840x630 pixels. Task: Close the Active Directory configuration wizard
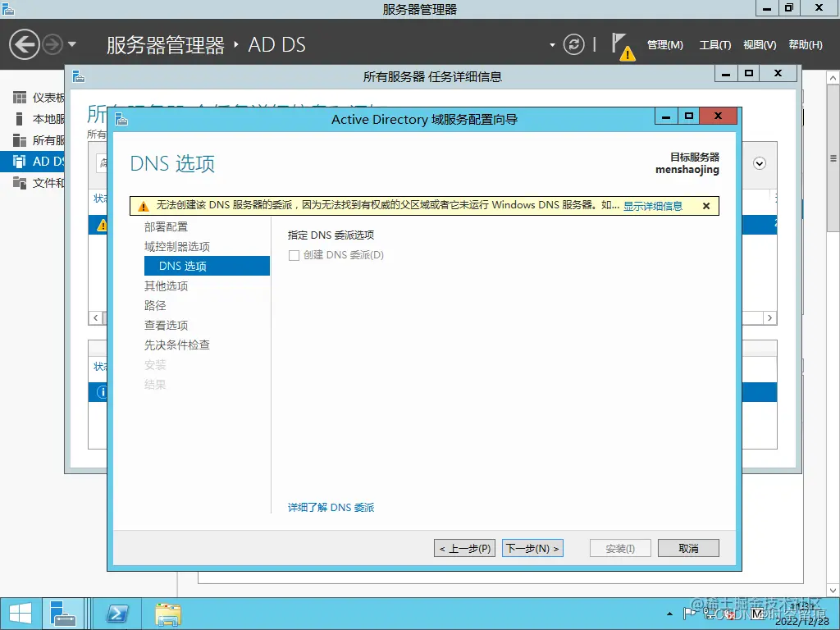point(719,116)
